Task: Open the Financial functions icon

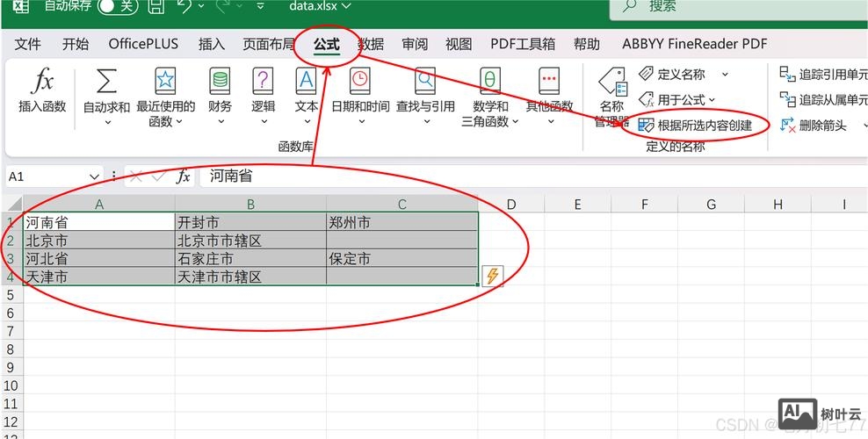Action: (220, 82)
